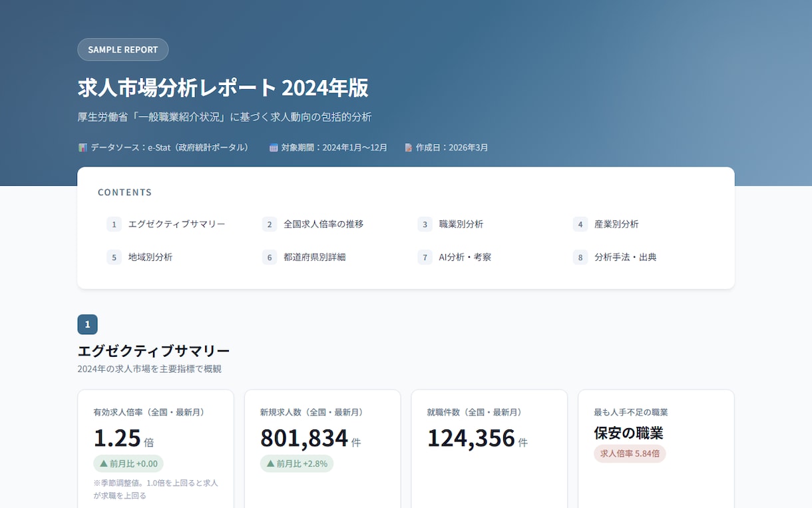Open contents link 都道府県別詳細
Screen dimensions: 812x508
pyautogui.click(x=315, y=257)
